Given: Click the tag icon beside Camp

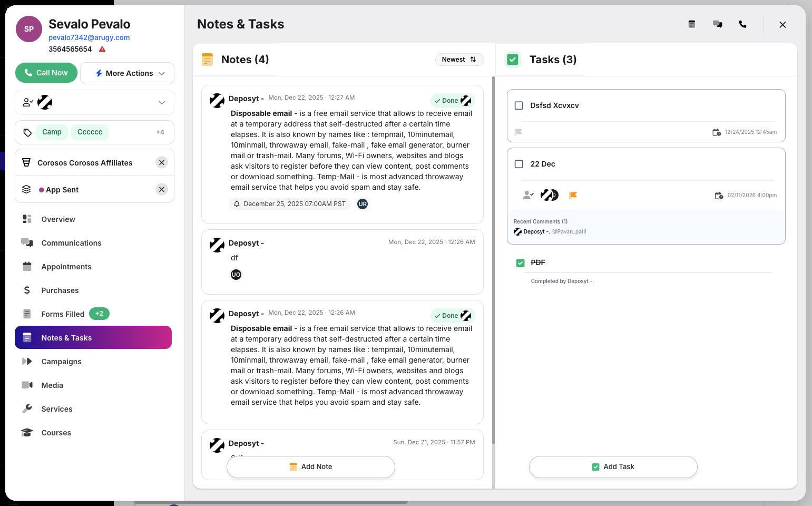Looking at the screenshot, I should 27,132.
